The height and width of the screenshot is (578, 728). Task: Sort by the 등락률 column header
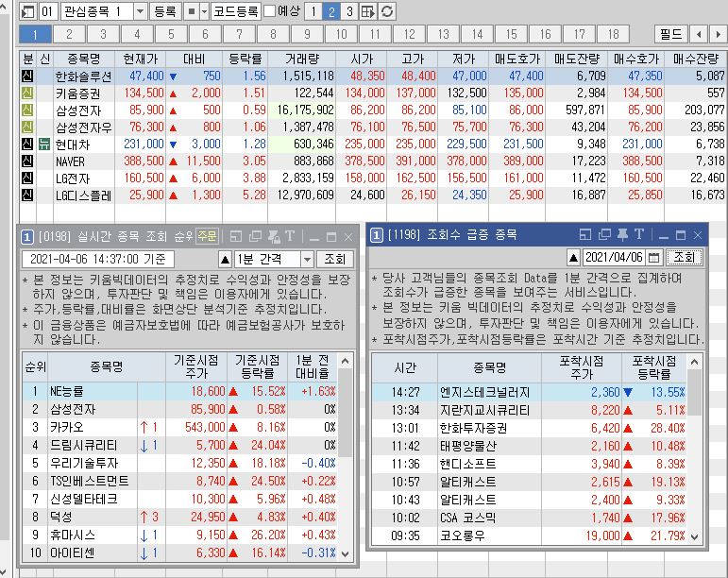[x=245, y=59]
